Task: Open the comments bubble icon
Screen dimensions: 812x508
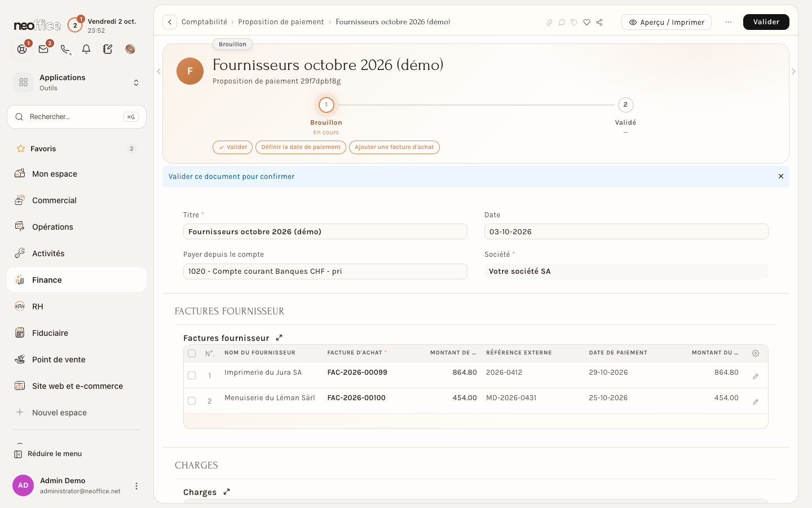Action: click(562, 23)
